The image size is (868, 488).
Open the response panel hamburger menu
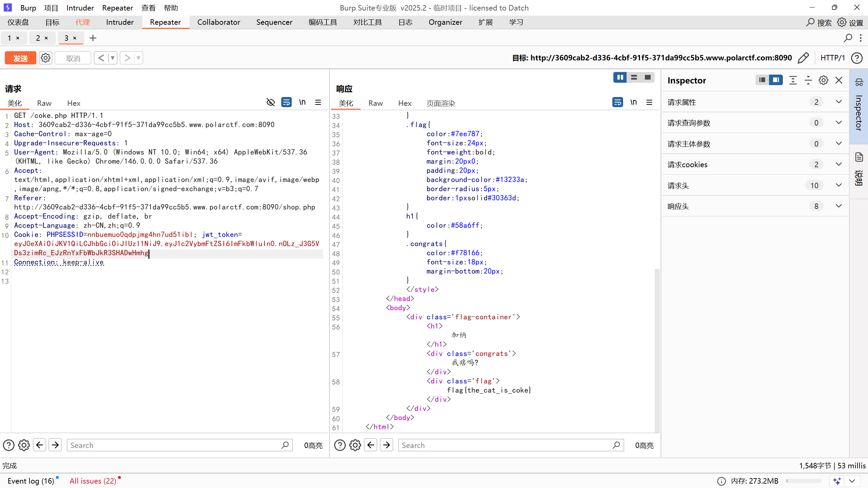click(x=649, y=102)
